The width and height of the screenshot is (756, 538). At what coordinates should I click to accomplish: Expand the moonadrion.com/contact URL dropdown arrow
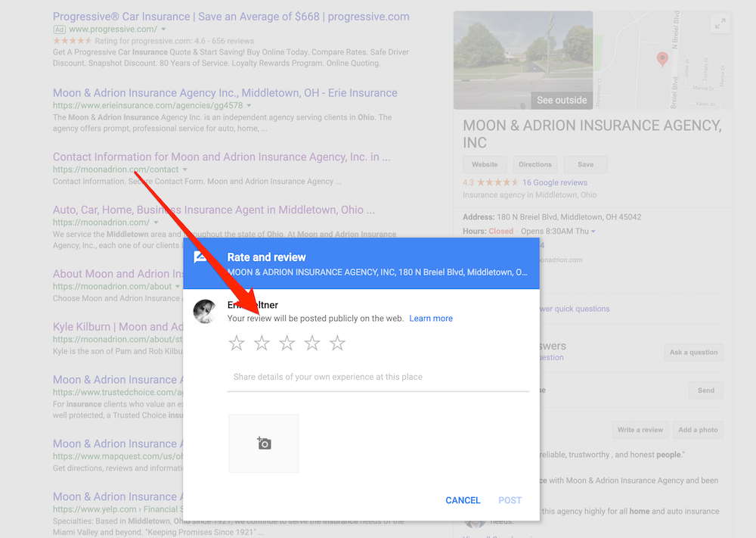pos(184,169)
